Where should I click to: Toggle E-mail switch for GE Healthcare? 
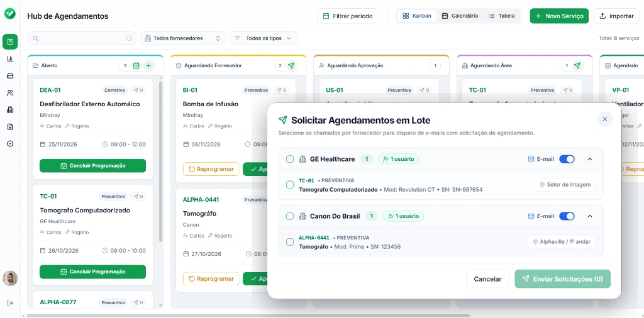click(567, 159)
